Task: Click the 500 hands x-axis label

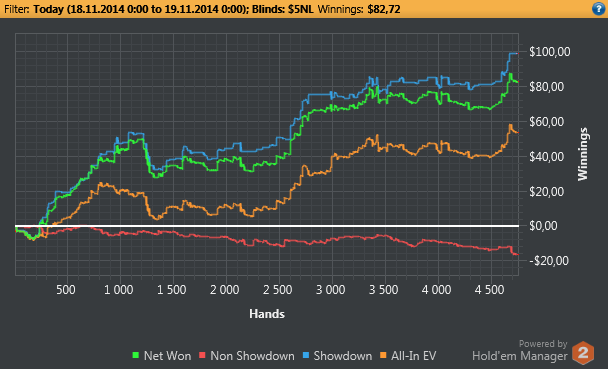Action: [x=66, y=290]
